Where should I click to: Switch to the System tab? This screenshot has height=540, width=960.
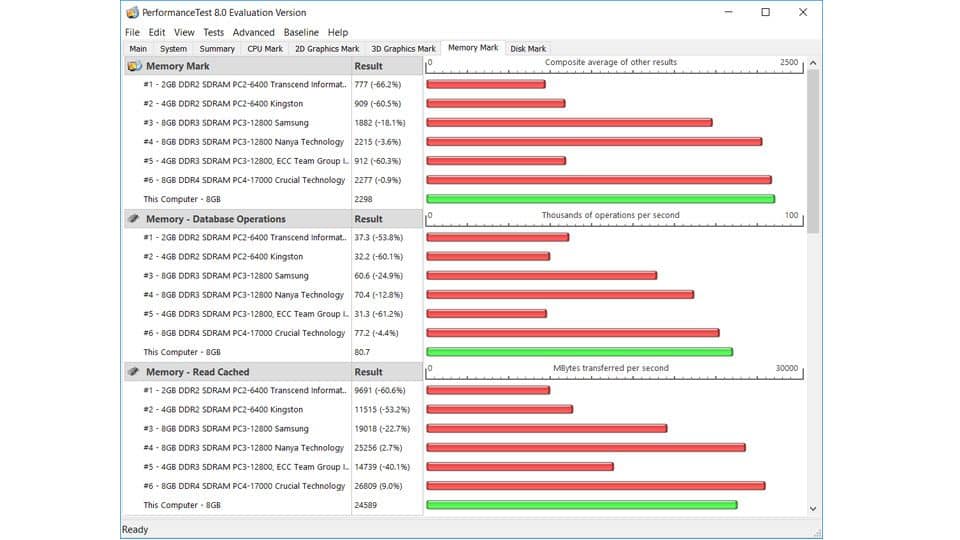[173, 48]
